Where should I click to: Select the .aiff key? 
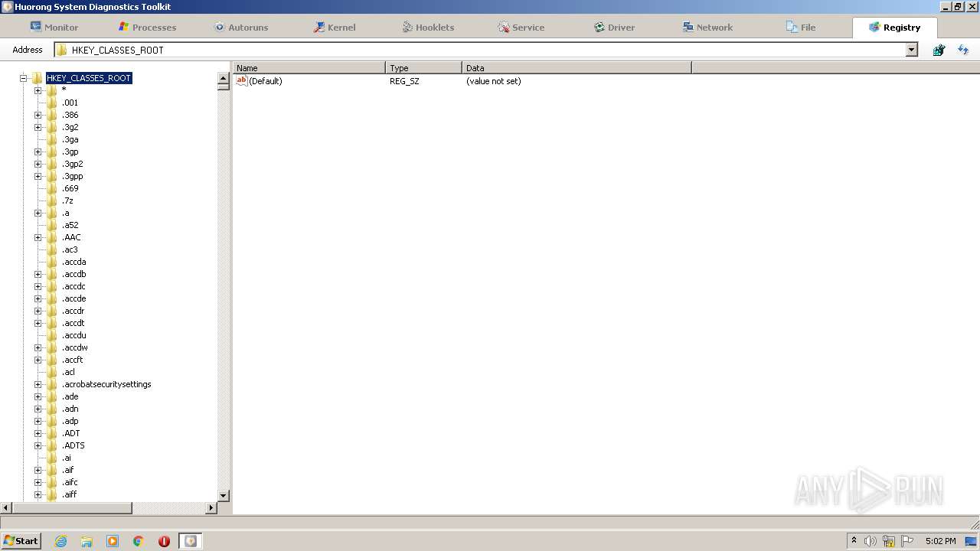69,494
